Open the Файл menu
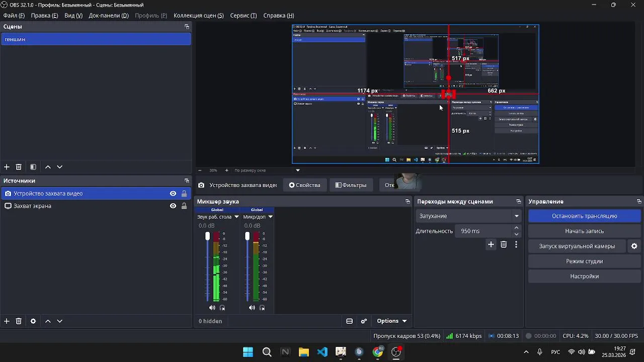 [14, 16]
